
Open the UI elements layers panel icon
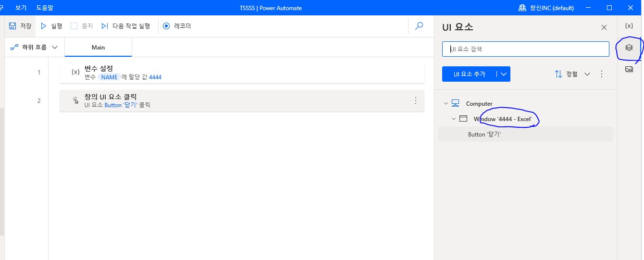[629, 48]
